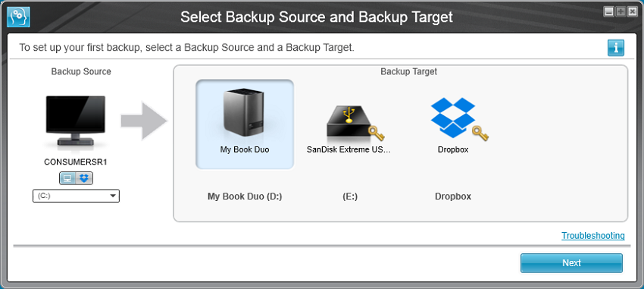Open the Troubleshooting link
This screenshot has width=644, height=289.
coord(593,236)
